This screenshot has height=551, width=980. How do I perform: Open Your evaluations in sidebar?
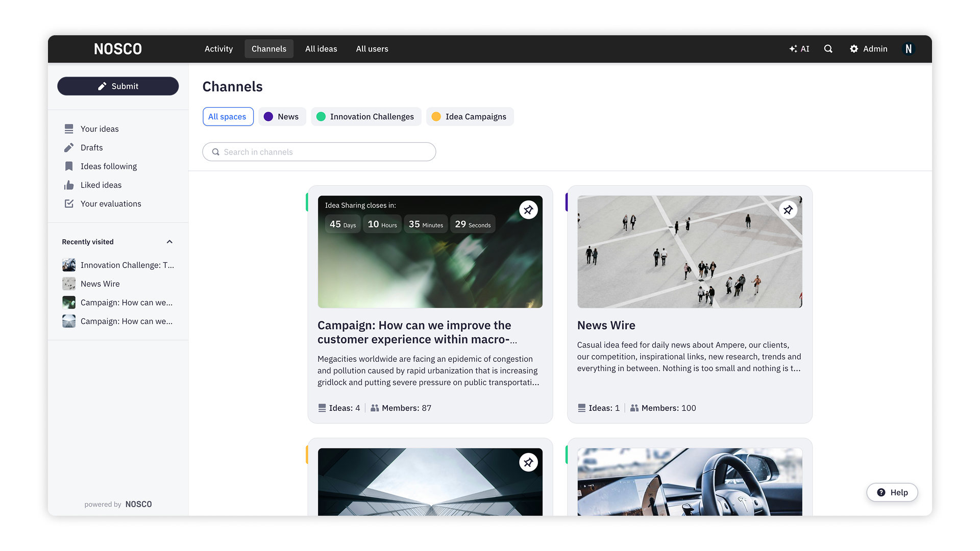point(111,204)
